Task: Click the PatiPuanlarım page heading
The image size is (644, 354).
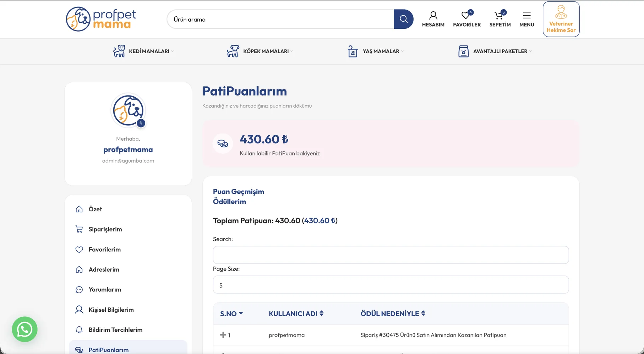Action: point(245,91)
